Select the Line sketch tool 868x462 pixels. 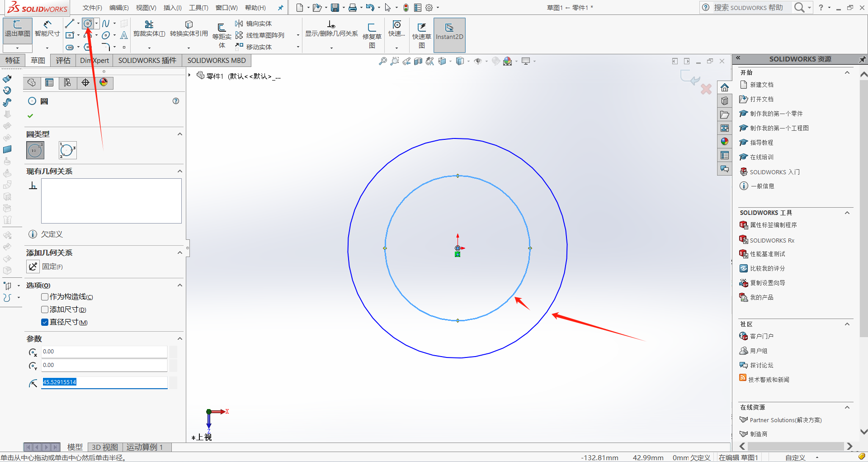[x=70, y=24]
